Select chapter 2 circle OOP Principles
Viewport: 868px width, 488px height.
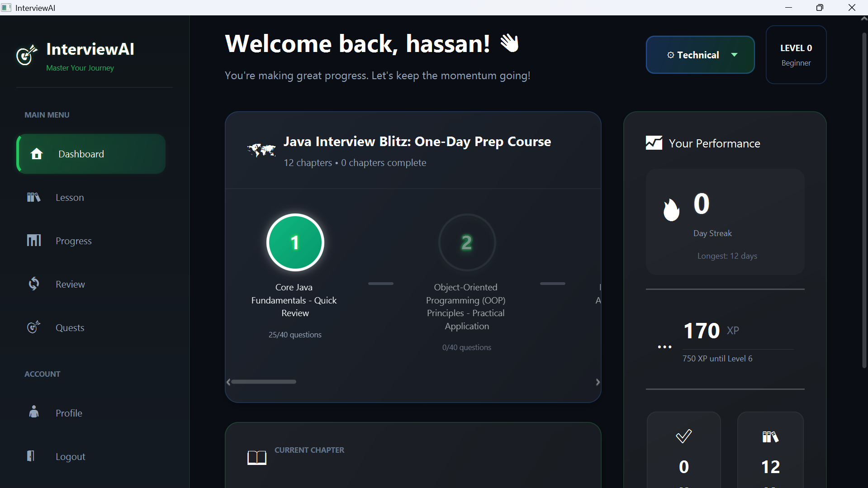pos(467,242)
